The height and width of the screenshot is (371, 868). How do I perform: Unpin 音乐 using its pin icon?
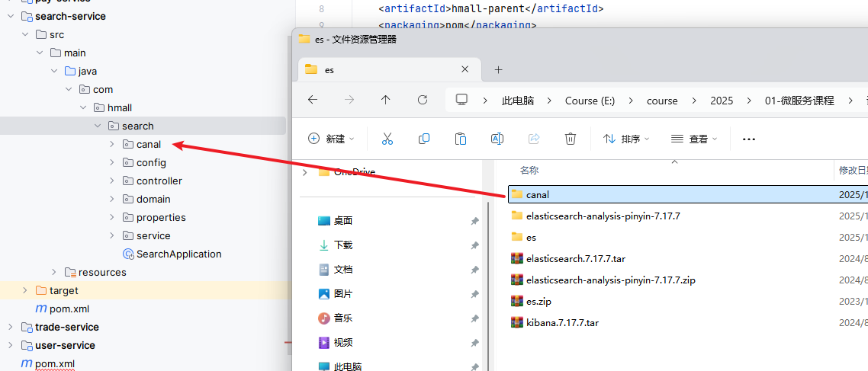[474, 318]
